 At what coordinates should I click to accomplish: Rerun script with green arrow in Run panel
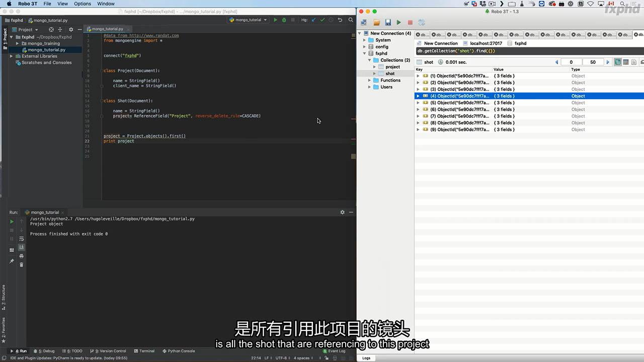tap(12, 221)
